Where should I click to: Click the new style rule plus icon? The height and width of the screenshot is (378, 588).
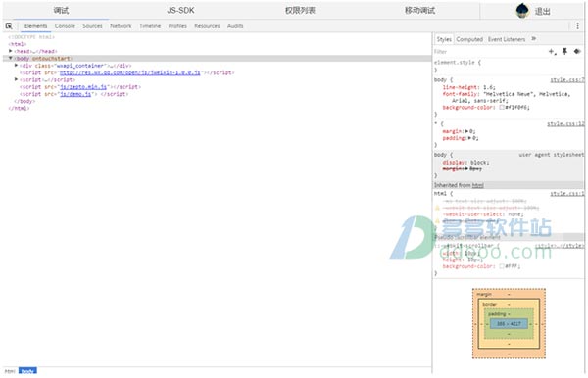click(x=552, y=52)
